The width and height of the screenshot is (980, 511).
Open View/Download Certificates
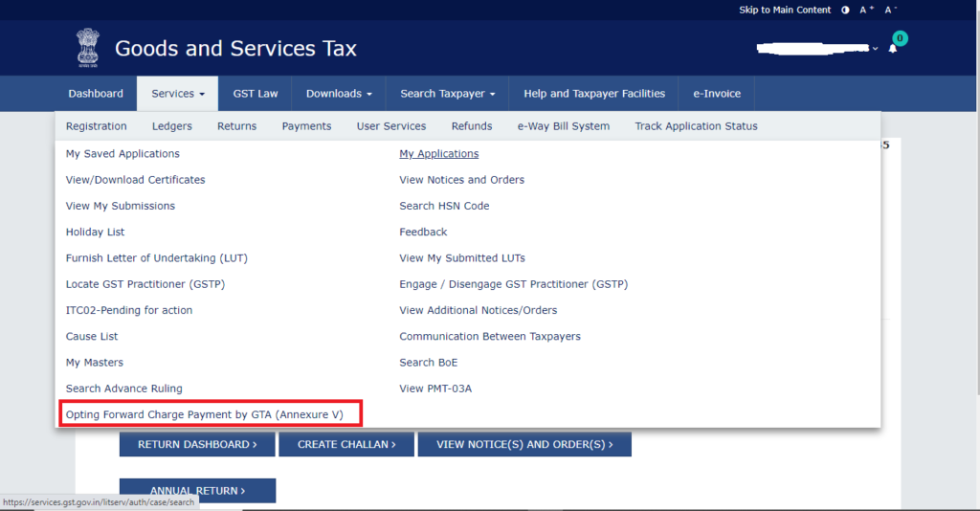136,180
